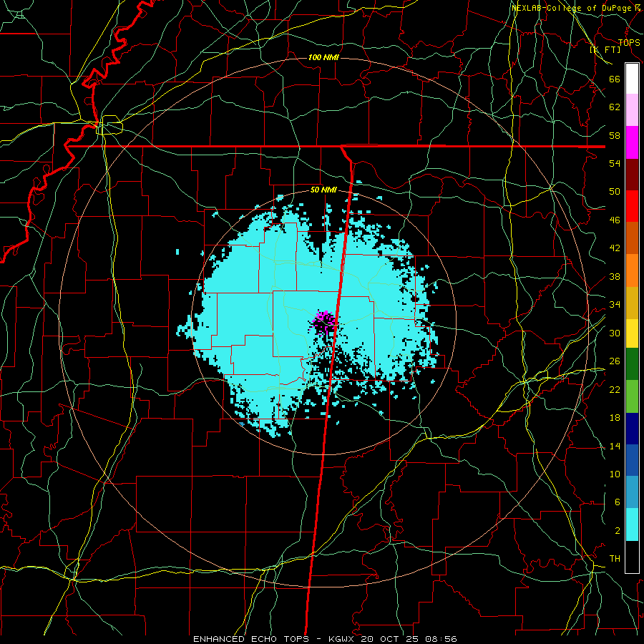Viewport: 644px width, 644px height.
Task: Click the 42 legend value
Action: 615,248
